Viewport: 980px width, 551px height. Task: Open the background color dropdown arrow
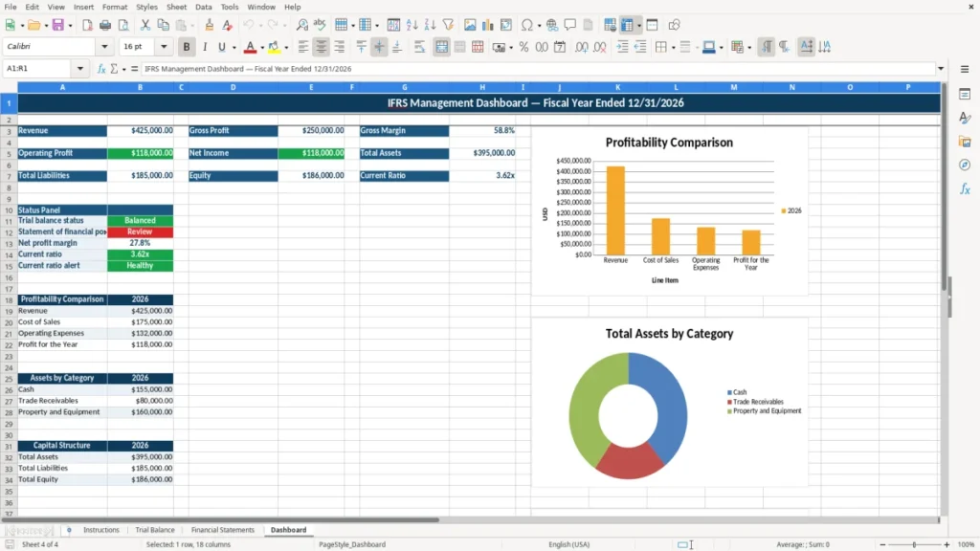(x=286, y=48)
